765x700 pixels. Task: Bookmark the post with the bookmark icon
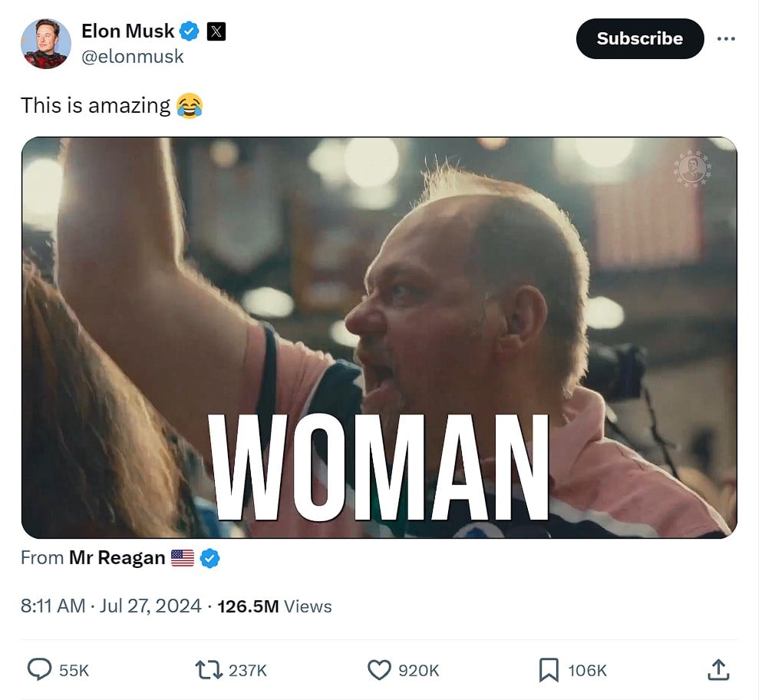pyautogui.click(x=549, y=670)
